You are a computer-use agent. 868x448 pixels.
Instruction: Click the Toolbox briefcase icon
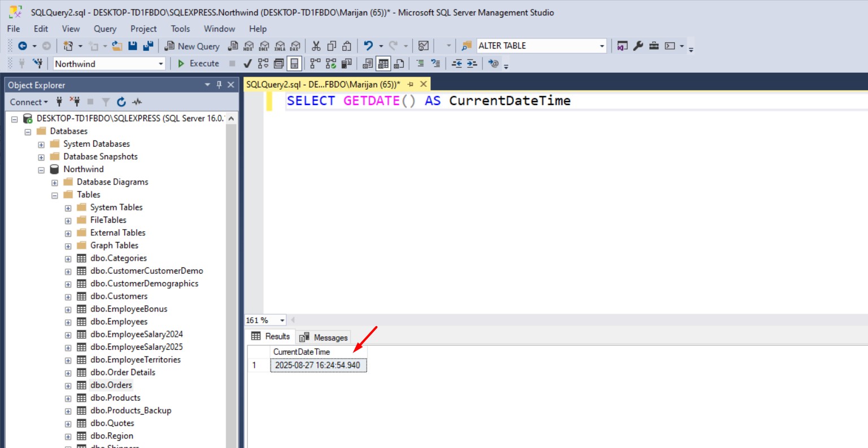[x=654, y=46]
